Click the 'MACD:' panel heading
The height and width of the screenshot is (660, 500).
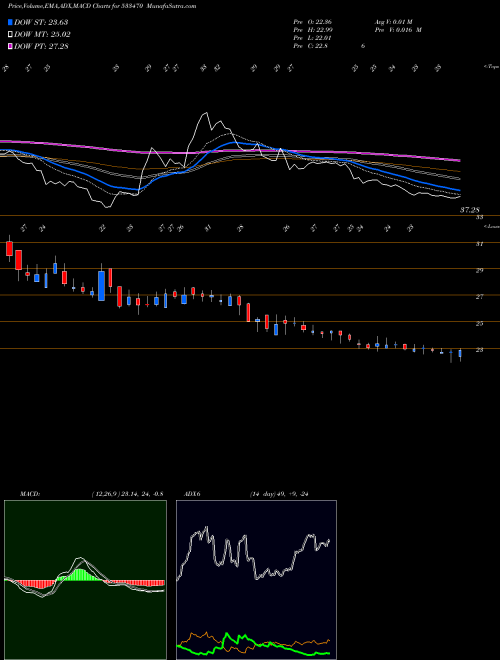(29, 494)
